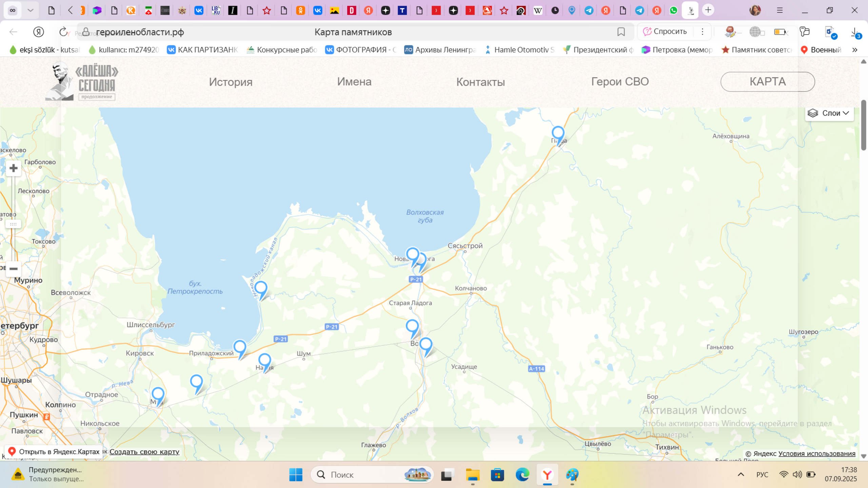This screenshot has width=868, height=488.
Task: Launch Microsoft Edge from the taskbar
Action: tap(522, 475)
